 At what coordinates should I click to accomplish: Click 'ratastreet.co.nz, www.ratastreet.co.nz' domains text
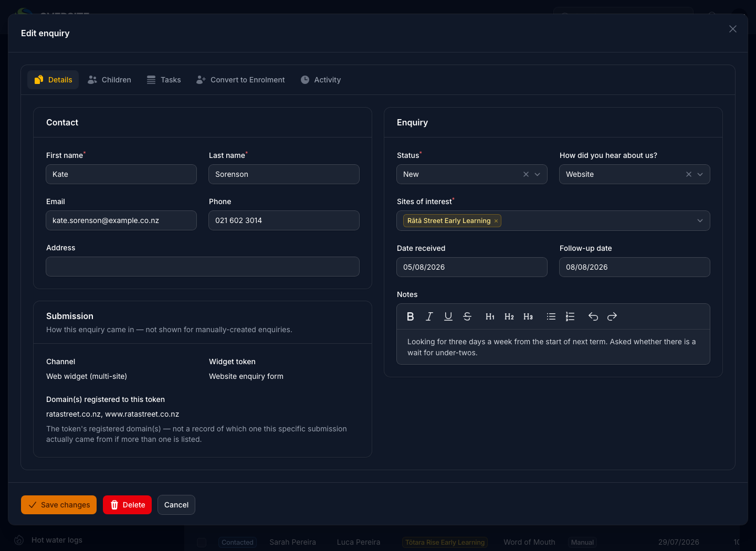113,414
